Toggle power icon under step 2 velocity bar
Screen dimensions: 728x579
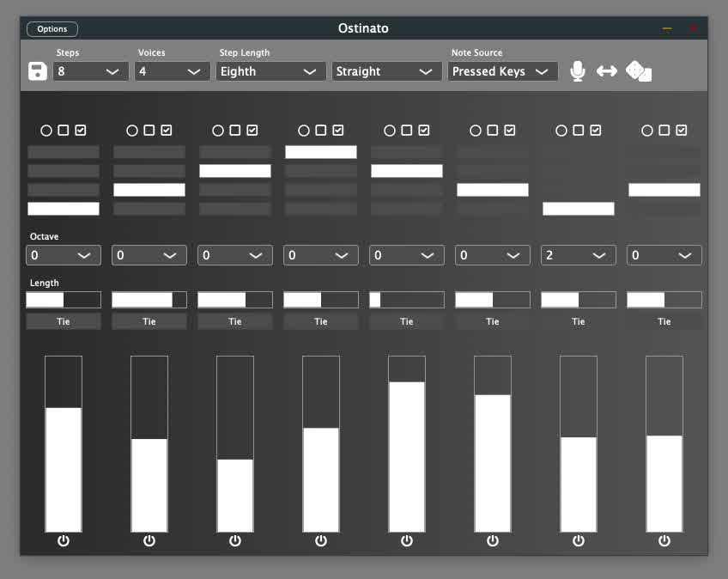[x=149, y=540]
